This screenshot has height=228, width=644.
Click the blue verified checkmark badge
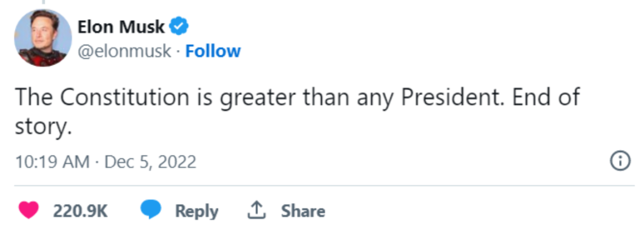[x=179, y=27]
